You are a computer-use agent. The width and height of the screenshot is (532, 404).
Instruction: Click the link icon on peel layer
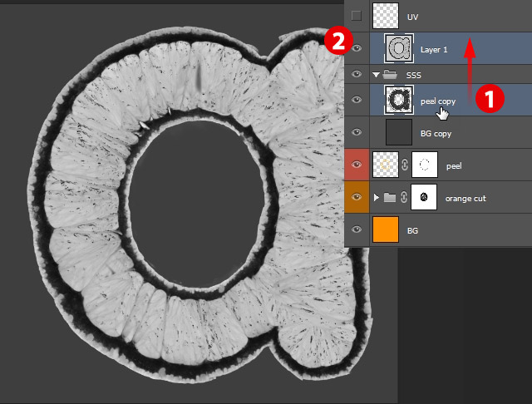[x=405, y=165]
